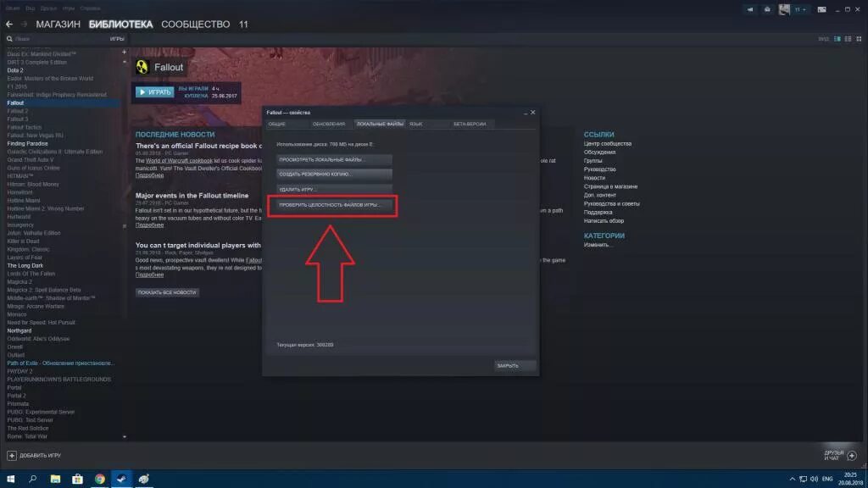
Task: Switch to Big Picture mode icon
Action: pyautogui.click(x=821, y=9)
